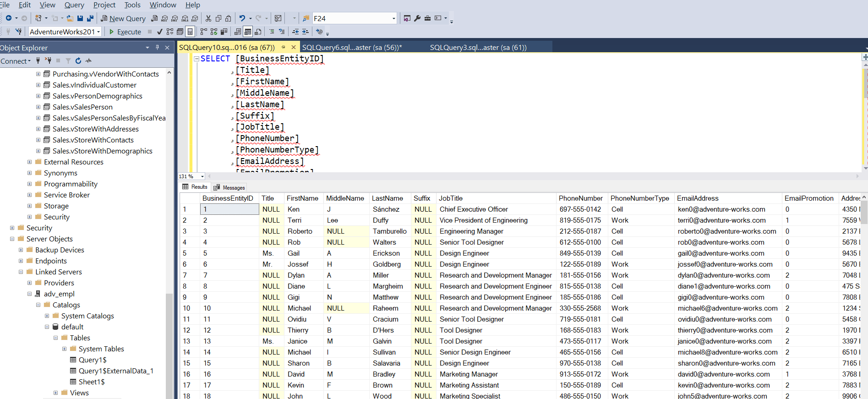Toggle the Results to Grid option
Viewport: 868px width, 399px height.
click(248, 32)
